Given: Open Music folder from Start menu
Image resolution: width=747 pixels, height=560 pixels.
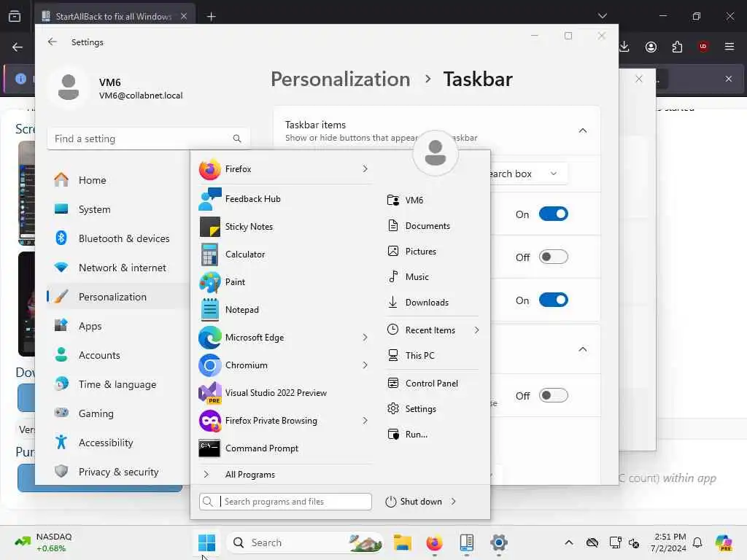Looking at the screenshot, I should click(433, 276).
